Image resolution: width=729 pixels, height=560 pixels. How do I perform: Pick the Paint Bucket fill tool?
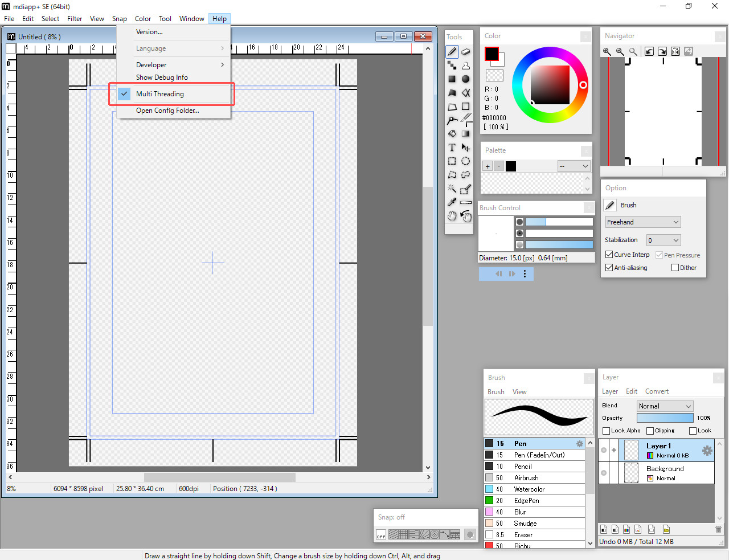pyautogui.click(x=452, y=133)
